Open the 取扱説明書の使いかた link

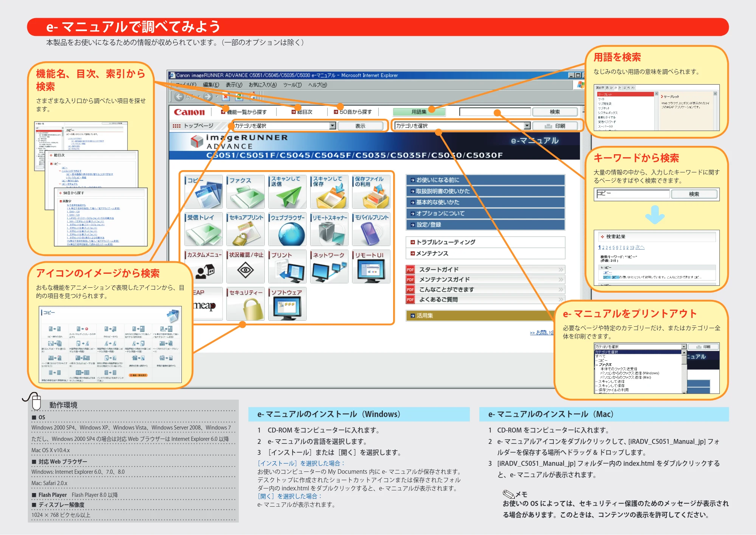[485, 191]
